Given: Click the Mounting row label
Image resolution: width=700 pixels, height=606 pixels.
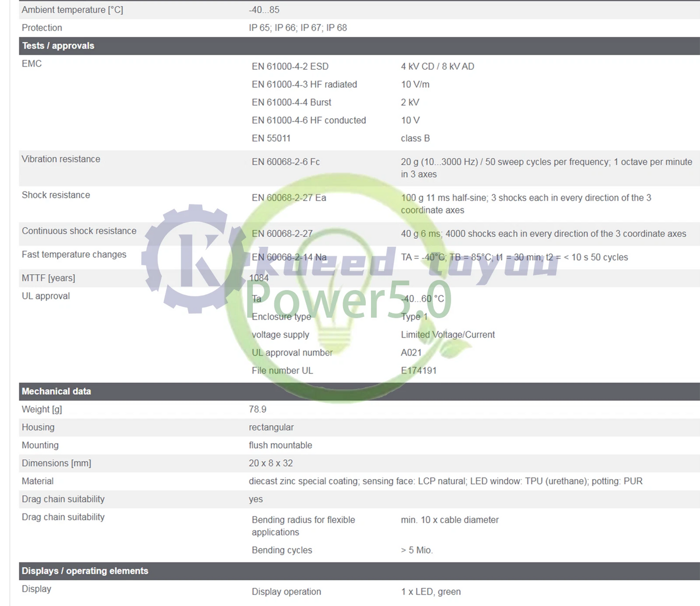Looking at the screenshot, I should point(40,445).
